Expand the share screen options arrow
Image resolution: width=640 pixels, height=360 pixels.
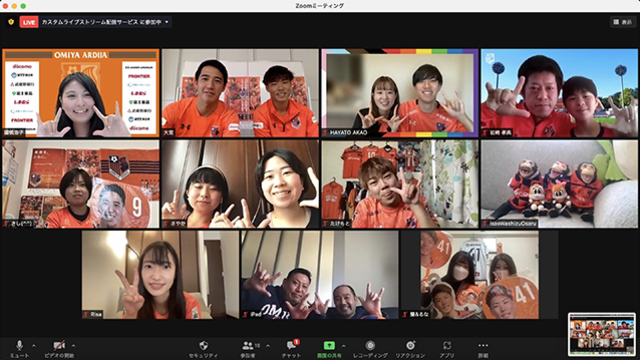(x=344, y=346)
